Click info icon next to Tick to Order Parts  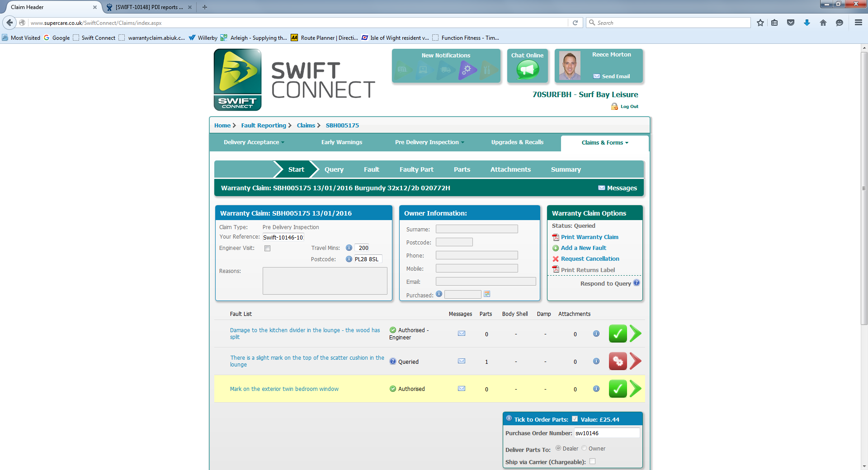(x=509, y=418)
